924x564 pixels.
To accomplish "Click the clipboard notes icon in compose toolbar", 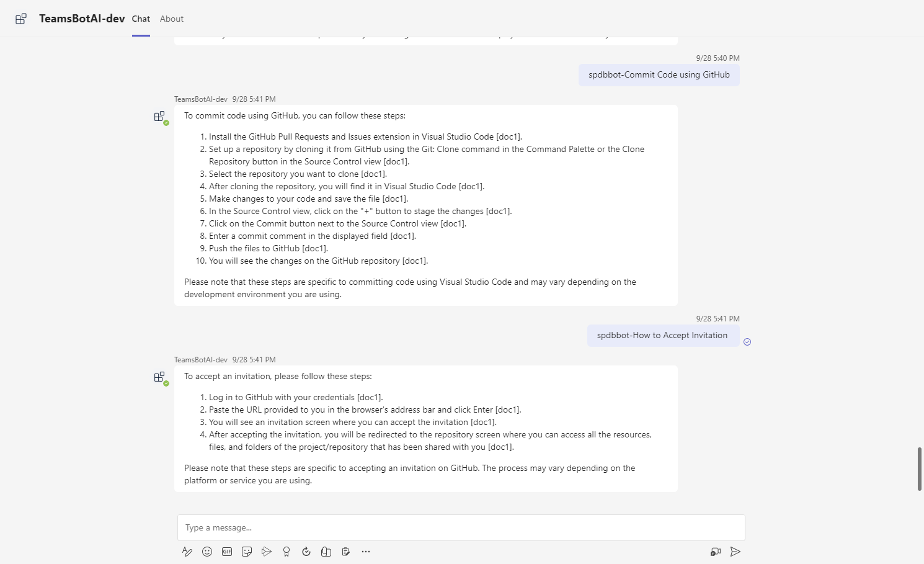I will click(x=346, y=552).
